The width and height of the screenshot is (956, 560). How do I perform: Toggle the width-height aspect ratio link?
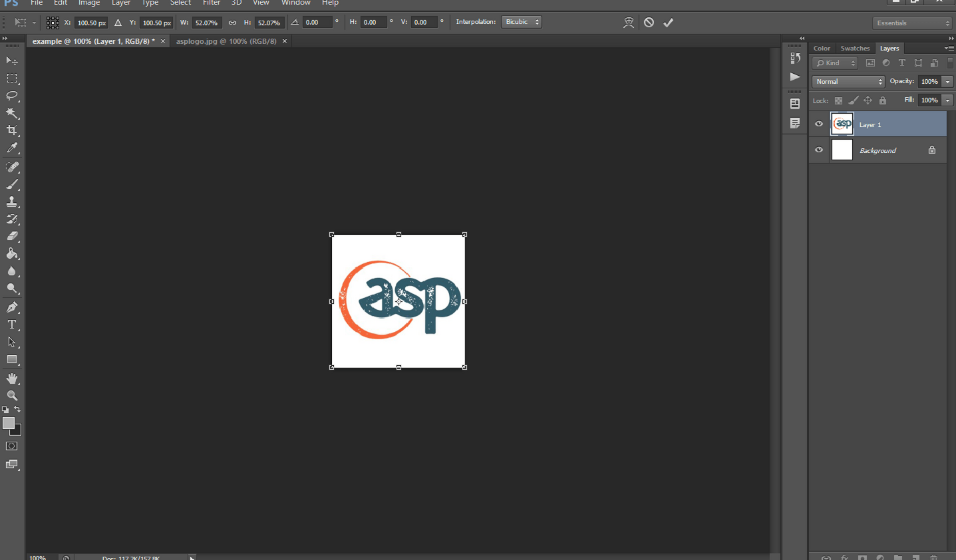[x=232, y=23]
